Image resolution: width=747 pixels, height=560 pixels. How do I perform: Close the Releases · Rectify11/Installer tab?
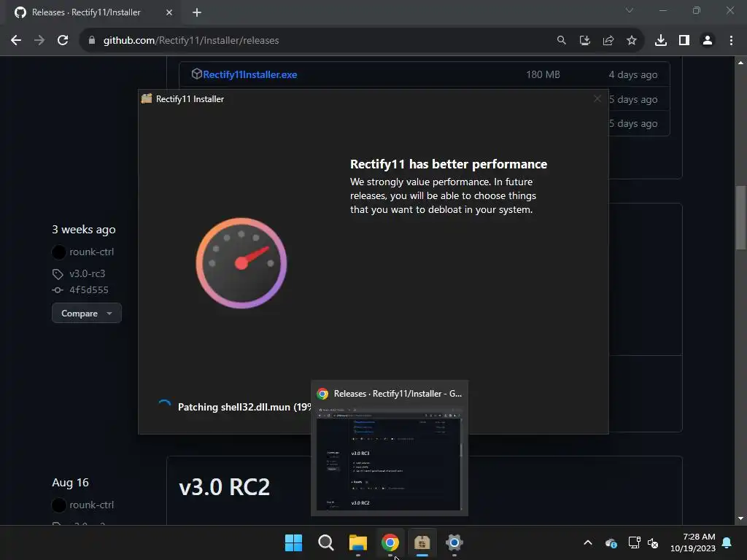point(169,12)
